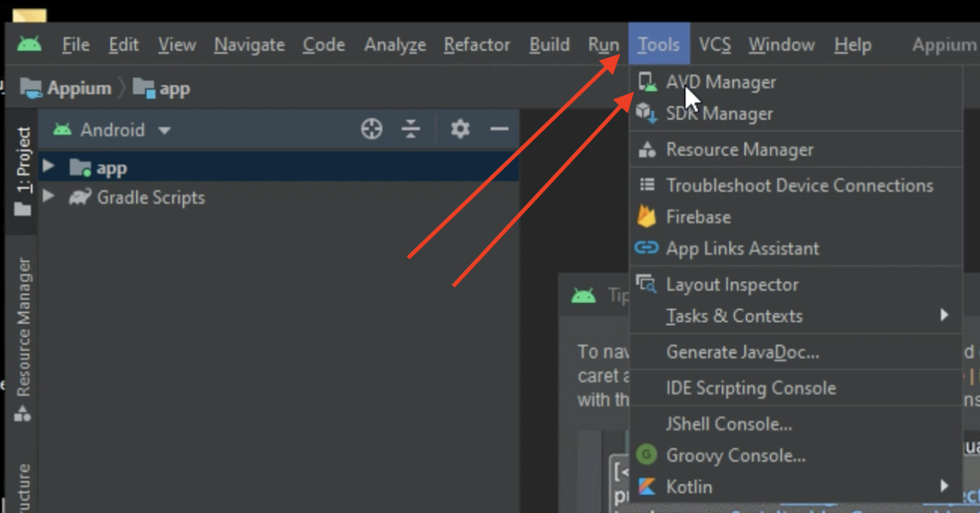This screenshot has width=980, height=513.
Task: Open the VCS menu
Action: coord(714,44)
